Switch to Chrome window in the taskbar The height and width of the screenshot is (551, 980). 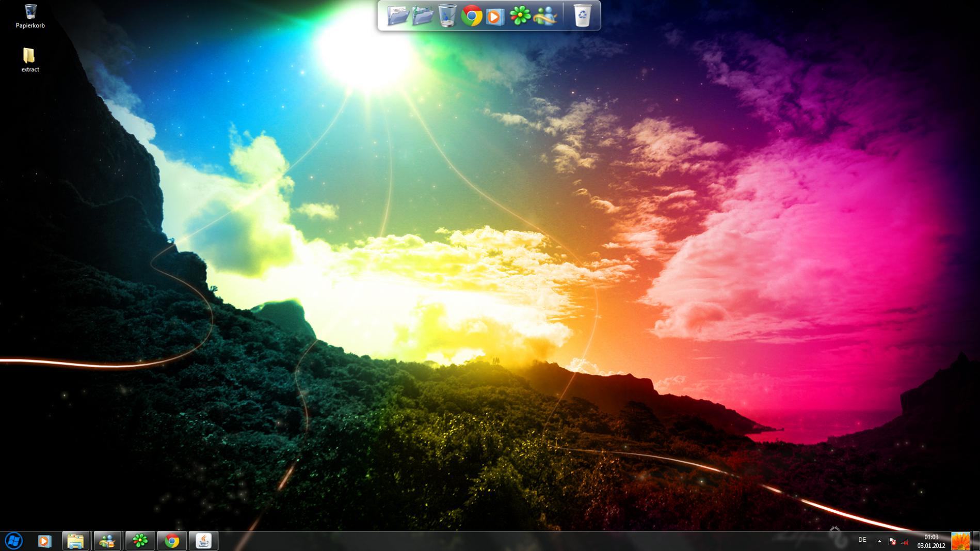172,541
